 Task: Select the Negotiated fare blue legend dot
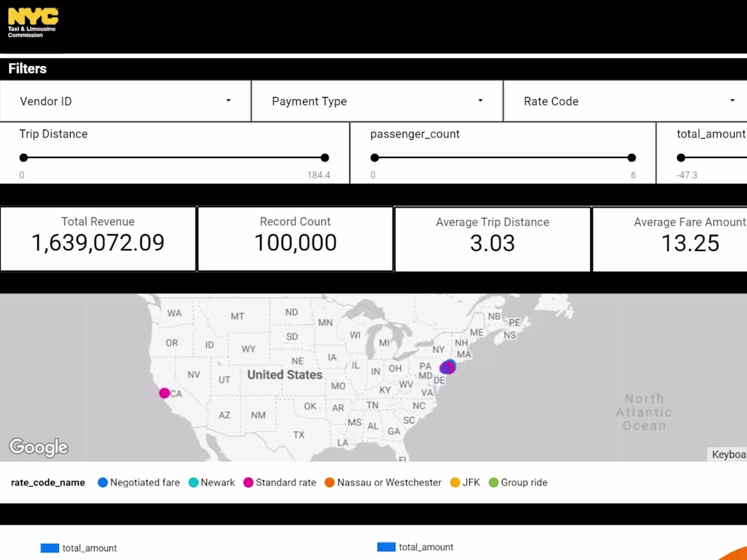(103, 482)
